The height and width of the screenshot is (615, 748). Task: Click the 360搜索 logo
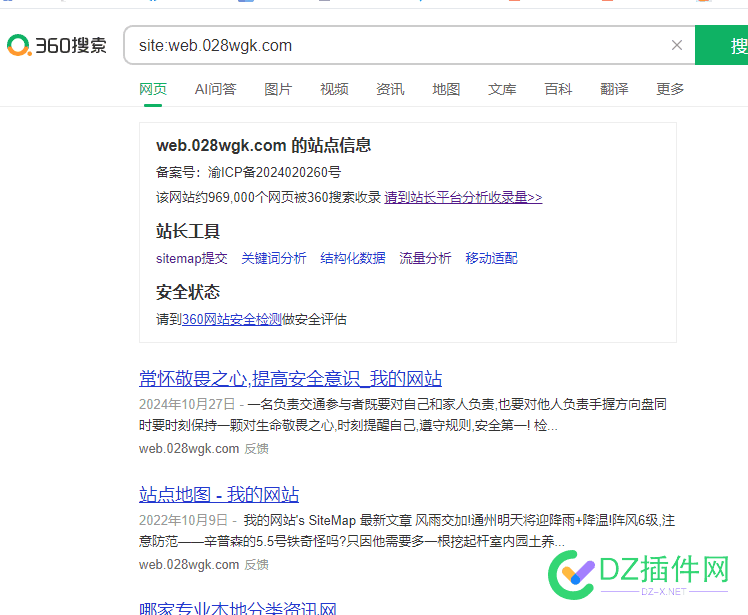tap(57, 45)
